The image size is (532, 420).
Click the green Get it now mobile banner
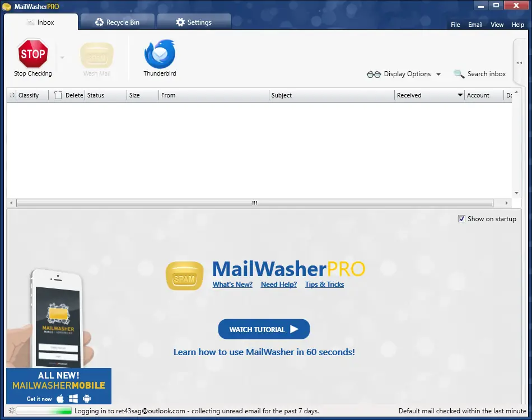pyautogui.click(x=58, y=386)
